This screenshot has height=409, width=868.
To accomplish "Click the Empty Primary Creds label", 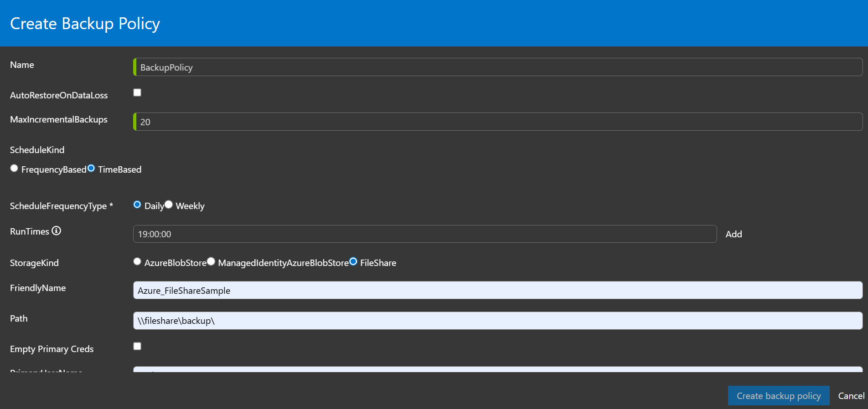I will (x=52, y=349).
